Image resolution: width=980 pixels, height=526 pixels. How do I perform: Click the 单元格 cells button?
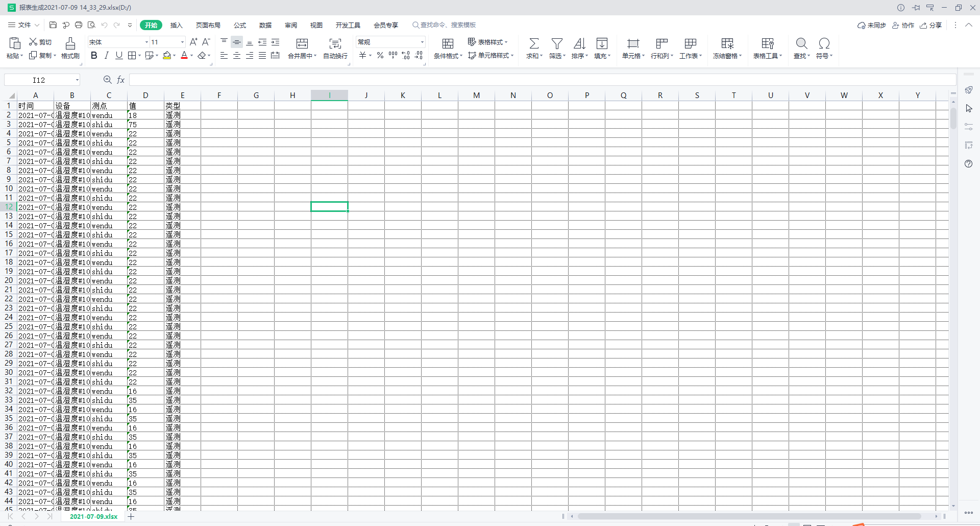pyautogui.click(x=633, y=49)
